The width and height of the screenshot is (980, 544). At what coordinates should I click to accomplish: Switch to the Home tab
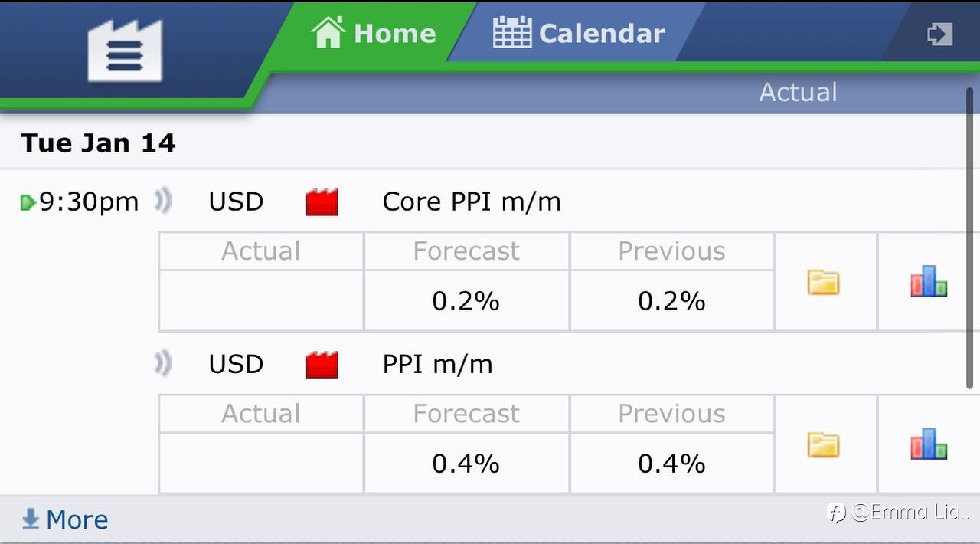(374, 33)
